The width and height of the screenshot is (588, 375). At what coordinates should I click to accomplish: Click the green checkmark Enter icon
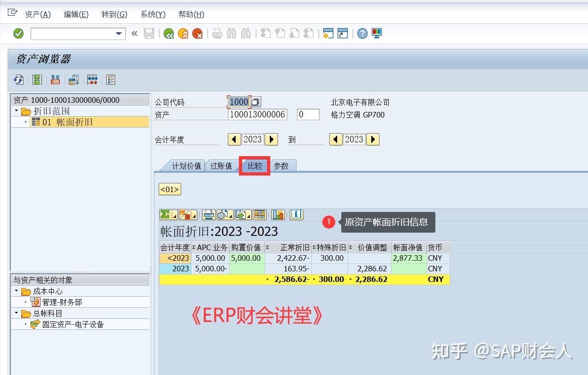point(18,33)
